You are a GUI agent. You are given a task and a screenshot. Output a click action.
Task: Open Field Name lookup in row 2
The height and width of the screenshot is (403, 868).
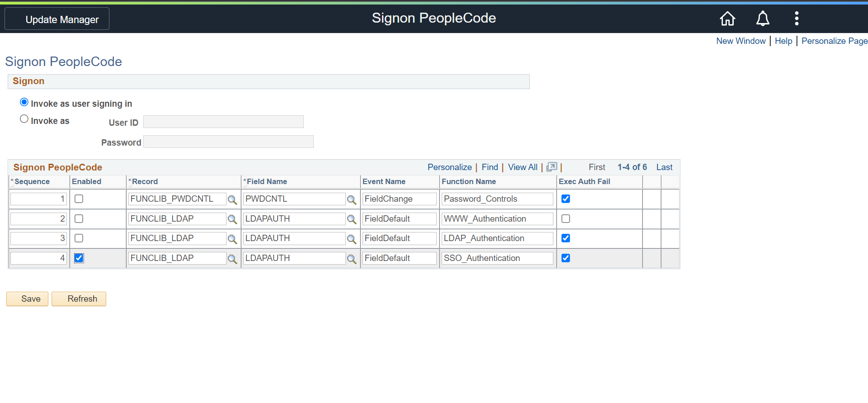tap(352, 219)
